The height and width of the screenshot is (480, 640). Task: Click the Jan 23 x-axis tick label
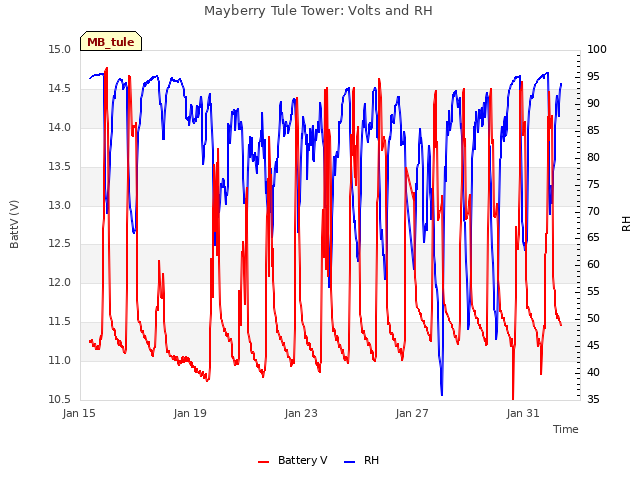(x=301, y=413)
